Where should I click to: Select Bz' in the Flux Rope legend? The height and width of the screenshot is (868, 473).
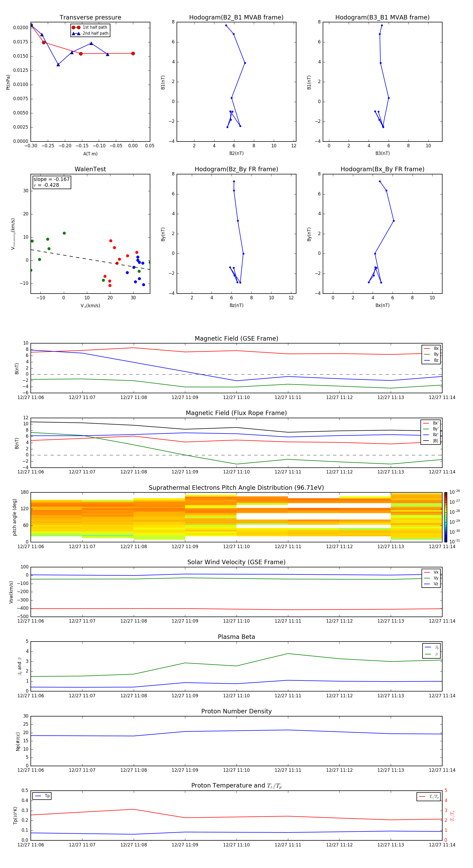(x=431, y=435)
